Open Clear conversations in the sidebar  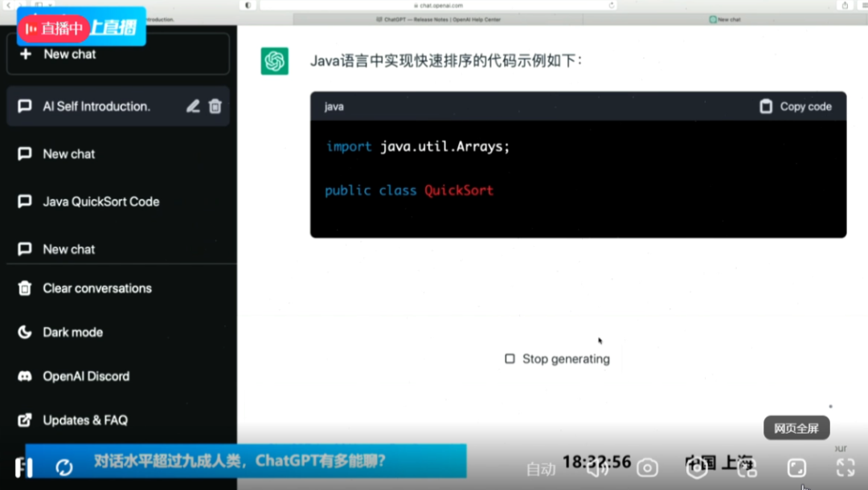(x=96, y=288)
